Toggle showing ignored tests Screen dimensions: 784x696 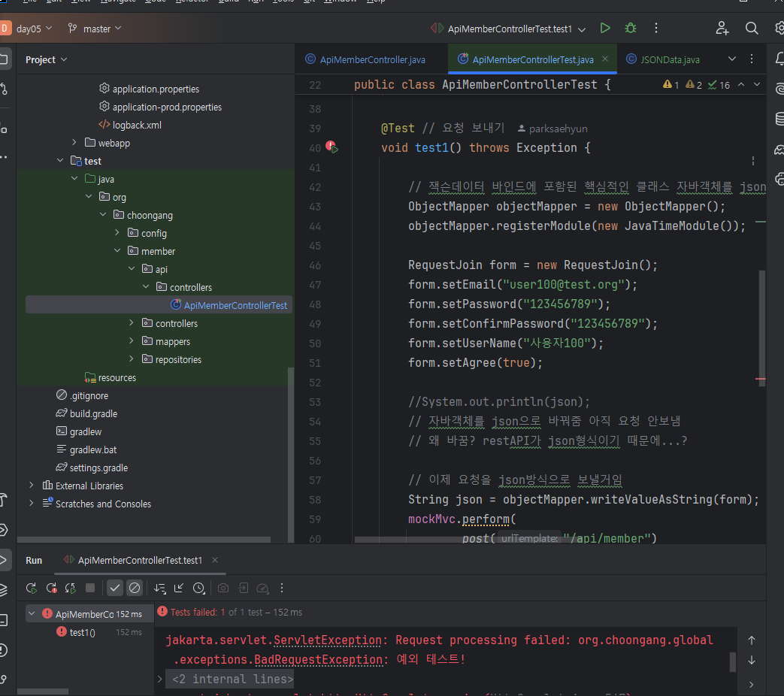tap(135, 588)
